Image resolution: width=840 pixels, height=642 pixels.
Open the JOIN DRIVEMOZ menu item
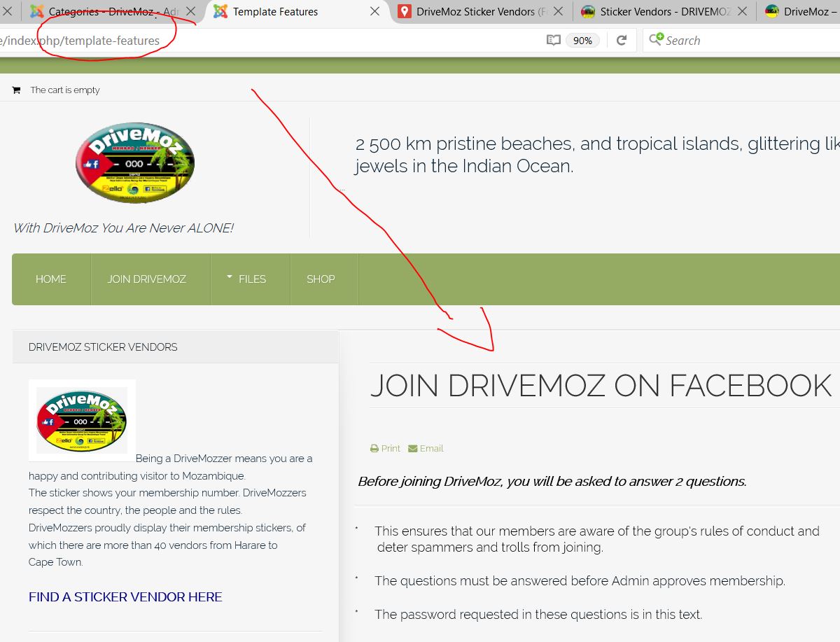(147, 279)
